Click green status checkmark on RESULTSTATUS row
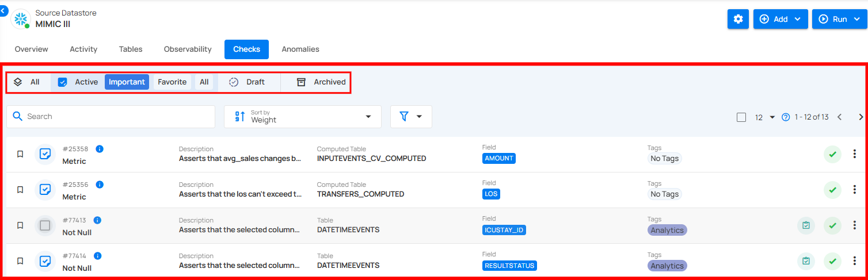Image resolution: width=868 pixels, height=280 pixels. point(832,262)
